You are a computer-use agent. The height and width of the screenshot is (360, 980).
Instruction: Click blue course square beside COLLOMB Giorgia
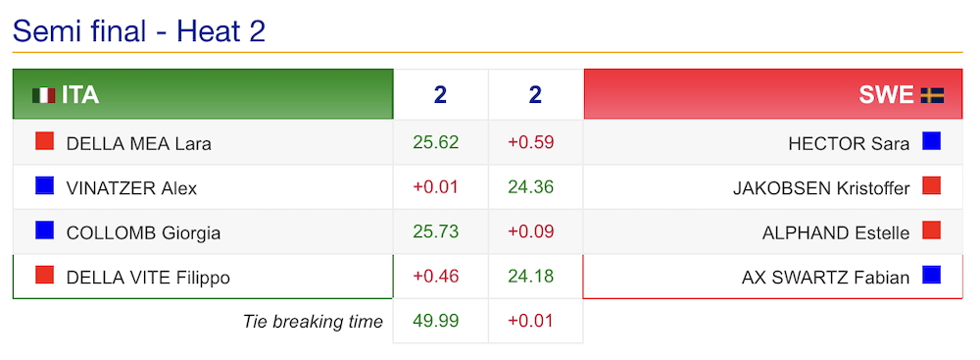pos(44,230)
